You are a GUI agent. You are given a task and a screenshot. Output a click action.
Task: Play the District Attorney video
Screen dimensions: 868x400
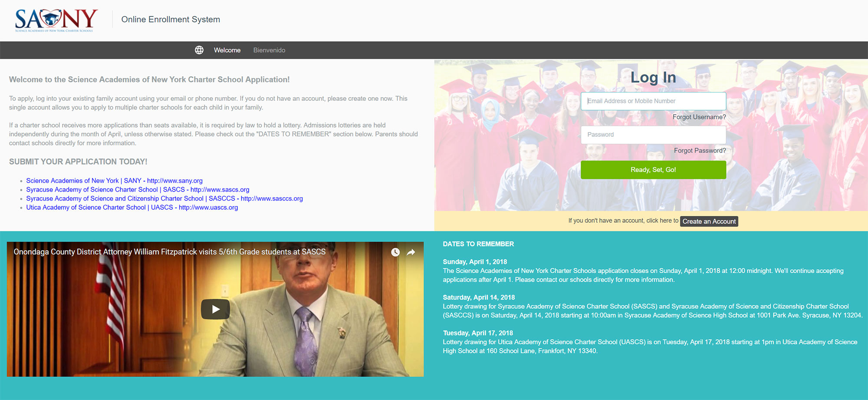(215, 309)
